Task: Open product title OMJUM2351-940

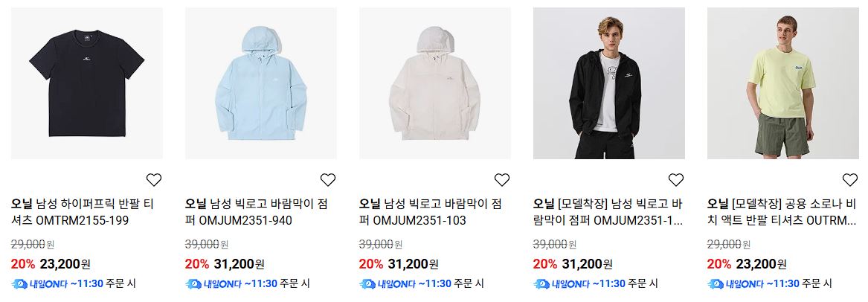Action: tap(257, 213)
